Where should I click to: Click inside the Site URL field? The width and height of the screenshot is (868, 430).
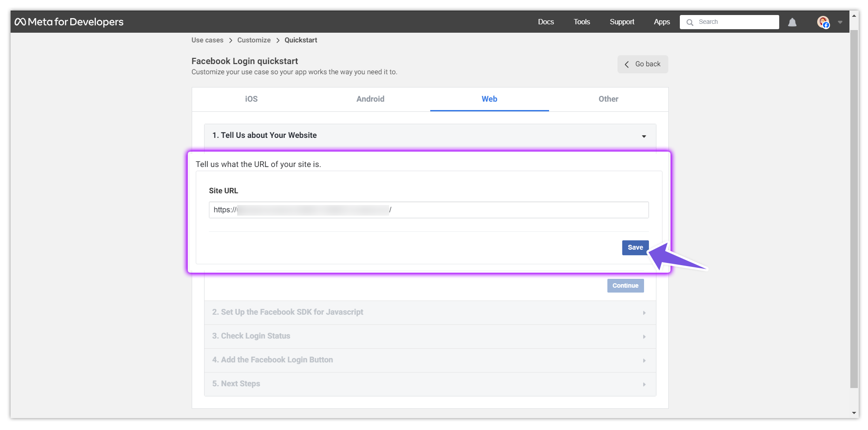(x=428, y=209)
